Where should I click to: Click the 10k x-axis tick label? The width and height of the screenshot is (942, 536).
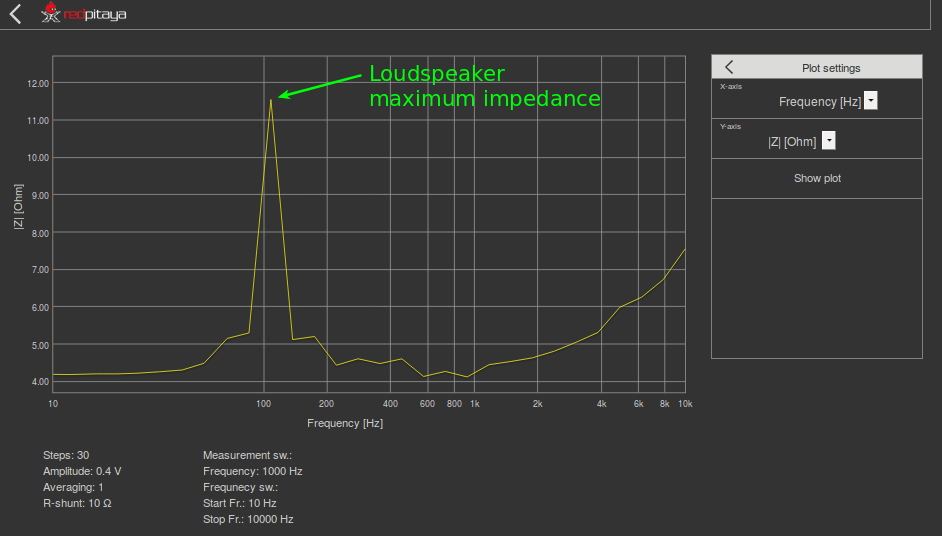coord(685,404)
